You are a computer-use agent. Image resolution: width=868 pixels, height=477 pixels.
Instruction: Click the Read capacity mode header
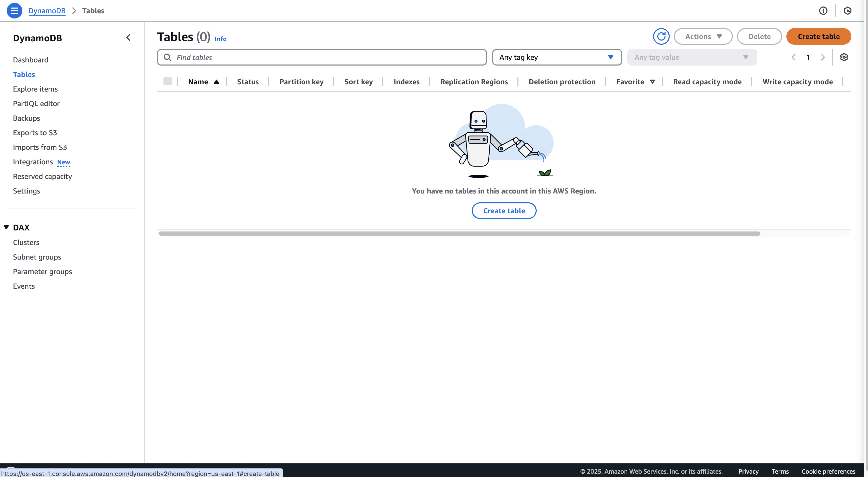click(707, 82)
